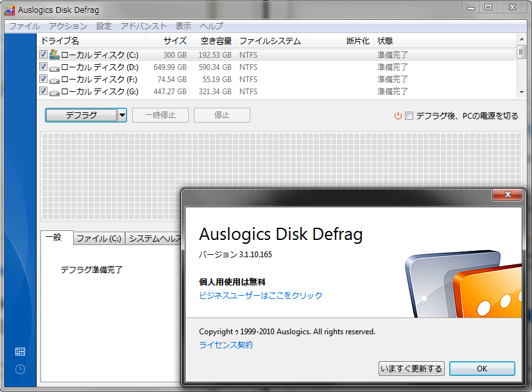This screenshot has height=392, width=532.
Task: Click the バージョン 3.1.10.165 text
Action: tap(236, 254)
